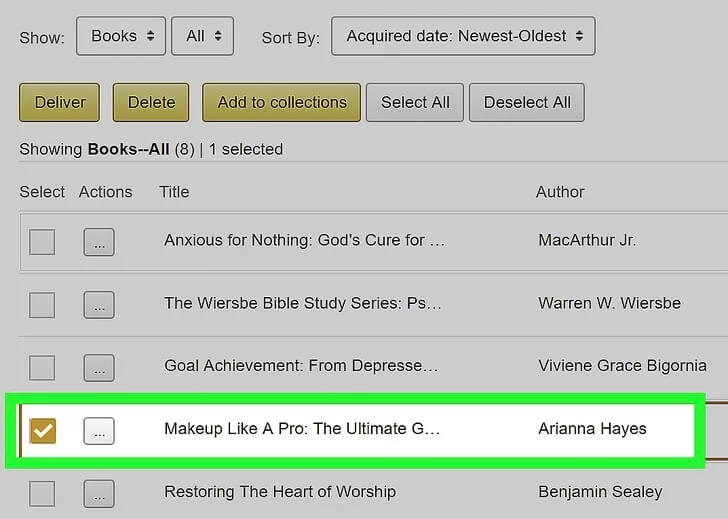Uncheck the Makeup Like A Pro checkbox
The height and width of the screenshot is (519, 728).
point(42,431)
